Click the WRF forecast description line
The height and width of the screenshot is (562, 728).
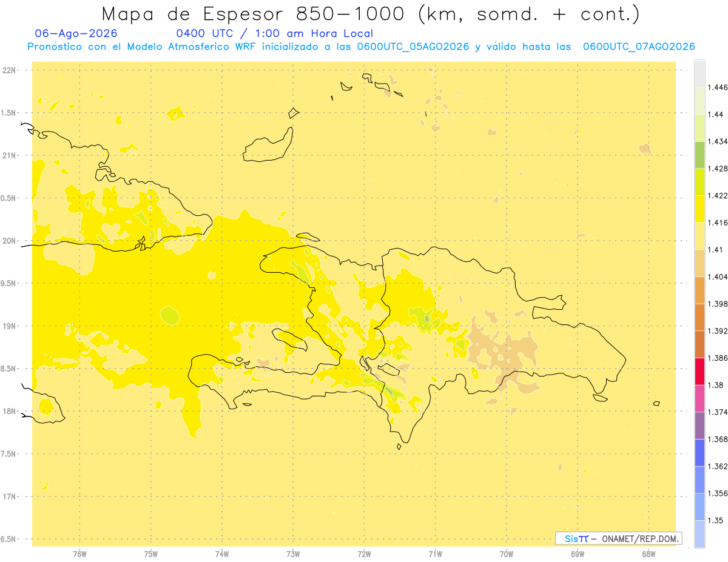[361, 47]
